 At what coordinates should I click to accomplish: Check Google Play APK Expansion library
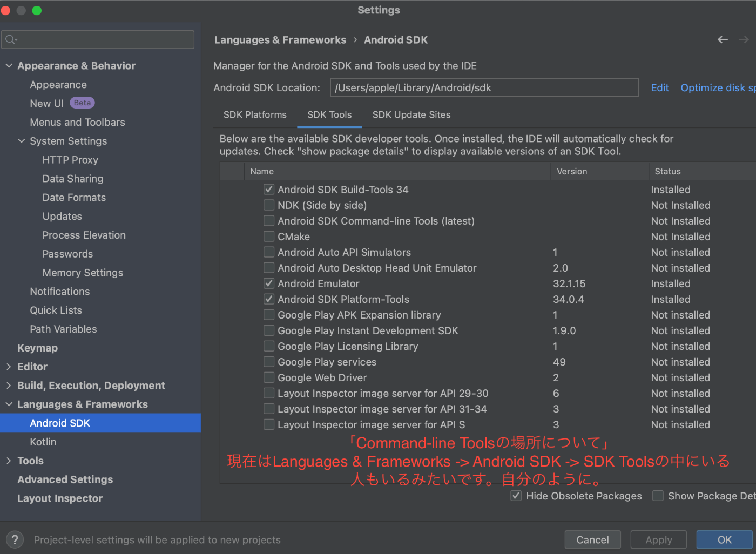(x=269, y=315)
